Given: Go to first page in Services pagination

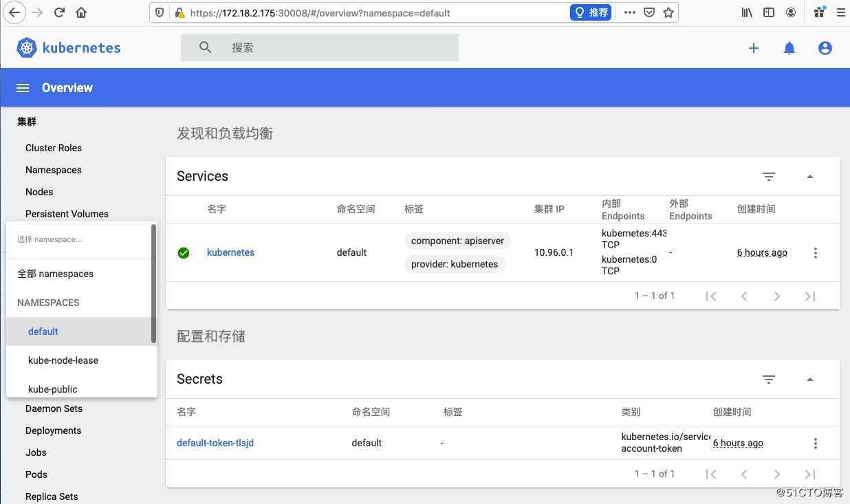Looking at the screenshot, I should [711, 296].
